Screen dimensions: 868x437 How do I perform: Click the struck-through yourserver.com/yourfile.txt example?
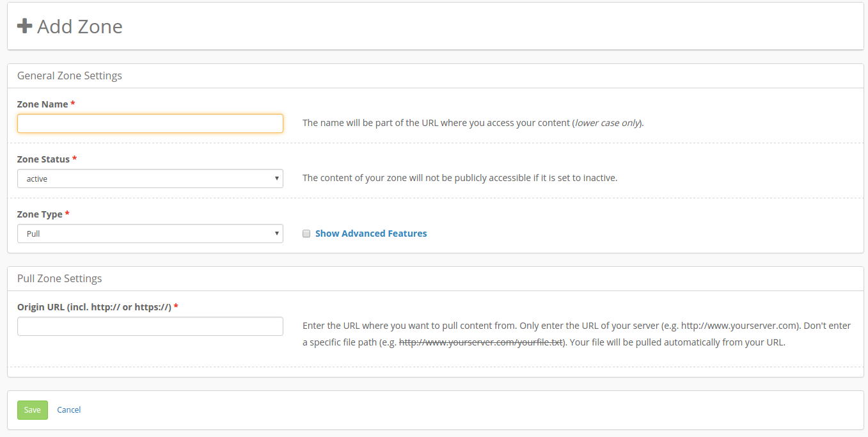point(480,342)
